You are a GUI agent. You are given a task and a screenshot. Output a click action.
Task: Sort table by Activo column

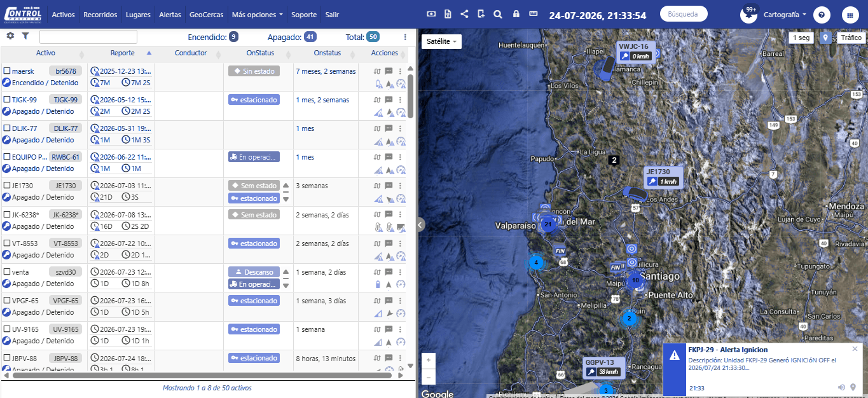tap(46, 53)
